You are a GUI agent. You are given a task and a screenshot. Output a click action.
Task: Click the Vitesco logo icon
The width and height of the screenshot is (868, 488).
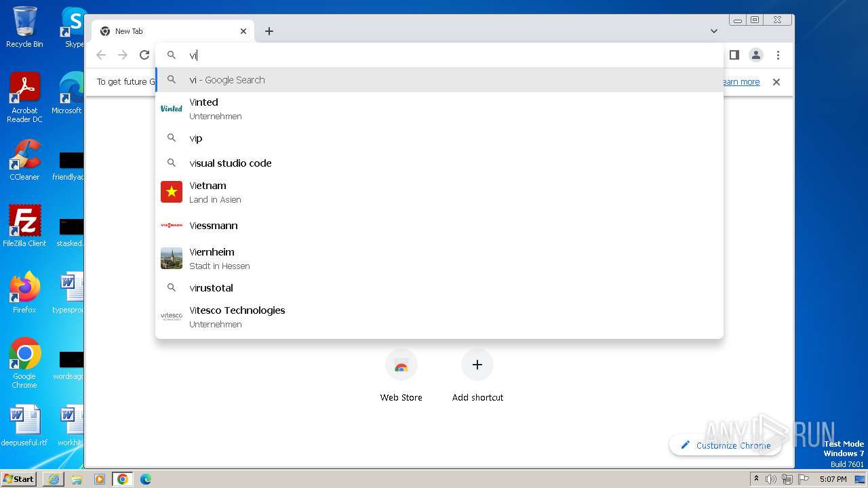(172, 316)
